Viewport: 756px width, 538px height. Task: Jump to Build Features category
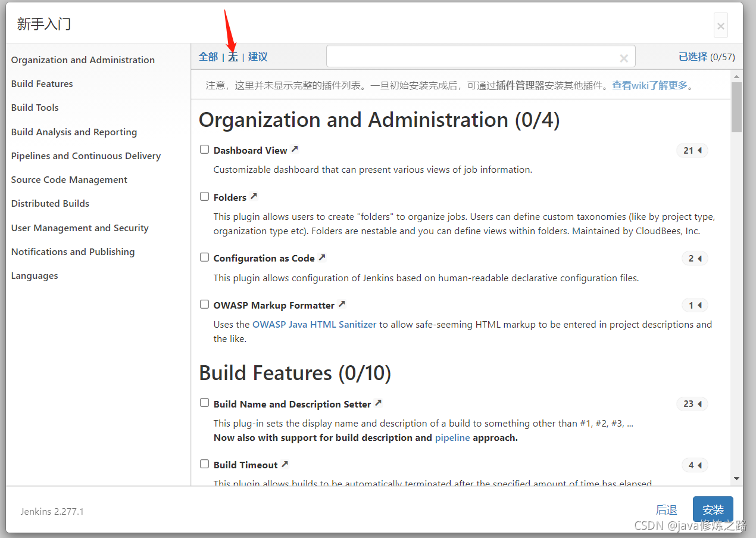coord(42,83)
